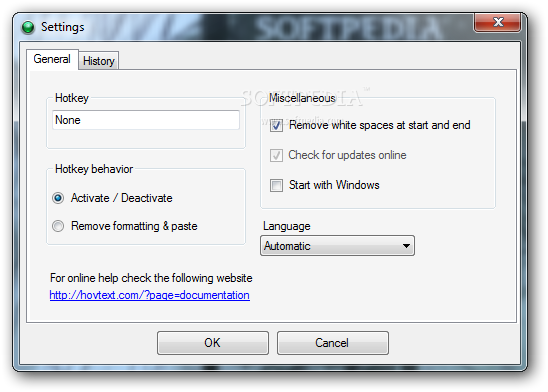
Task: Toggle Check for updates online checkbox
Action: (x=276, y=155)
